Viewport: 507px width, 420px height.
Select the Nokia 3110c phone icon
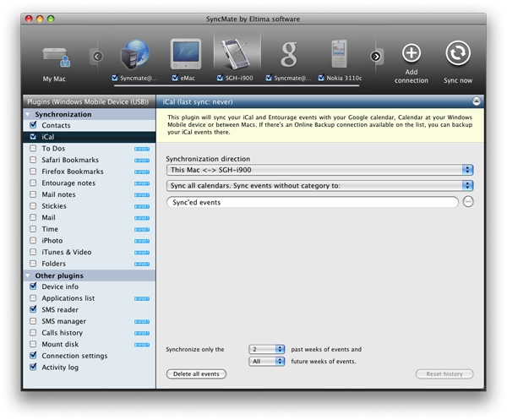point(339,54)
